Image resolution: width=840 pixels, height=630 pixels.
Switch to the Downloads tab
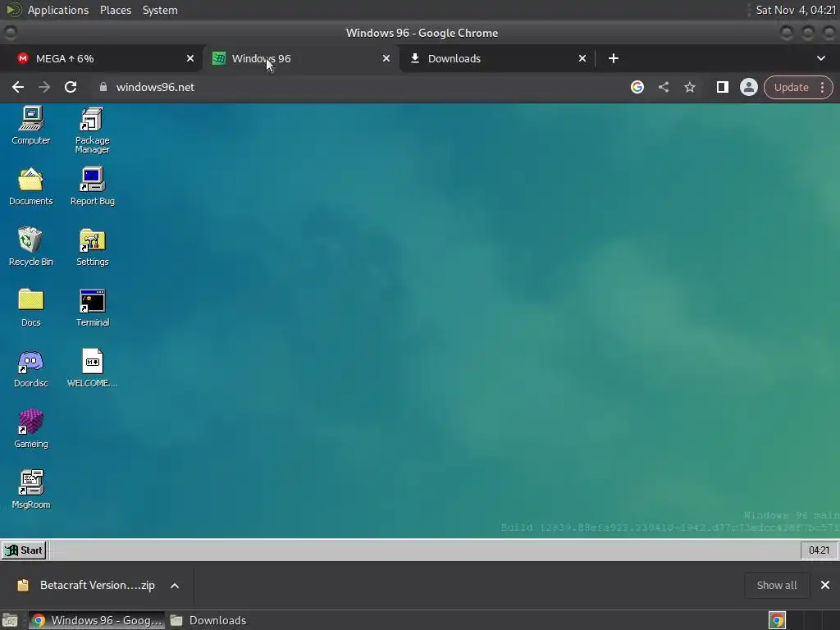point(497,58)
